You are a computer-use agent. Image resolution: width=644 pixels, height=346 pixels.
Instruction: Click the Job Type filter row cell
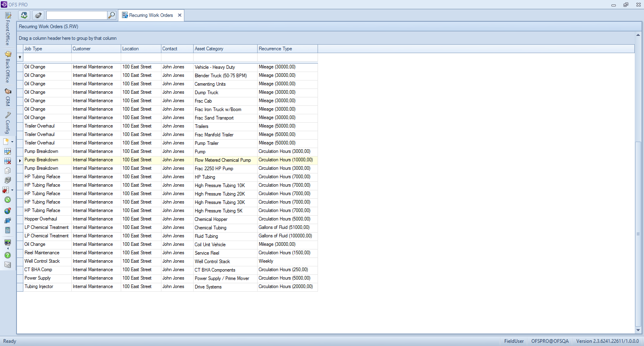click(x=47, y=58)
